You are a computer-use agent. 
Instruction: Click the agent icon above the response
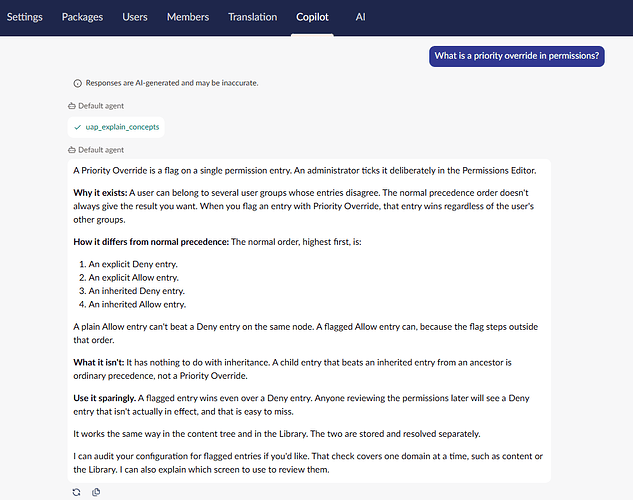point(72,150)
